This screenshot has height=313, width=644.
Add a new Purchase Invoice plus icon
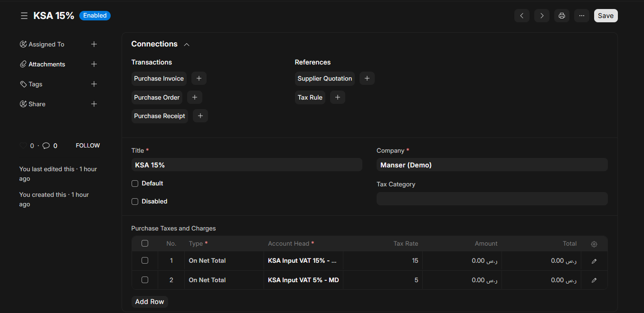click(199, 78)
